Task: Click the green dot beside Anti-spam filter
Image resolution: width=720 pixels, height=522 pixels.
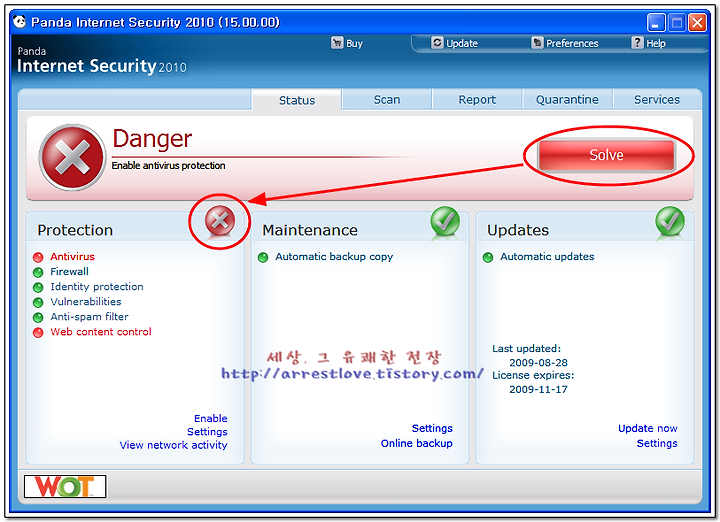Action: coord(38,317)
